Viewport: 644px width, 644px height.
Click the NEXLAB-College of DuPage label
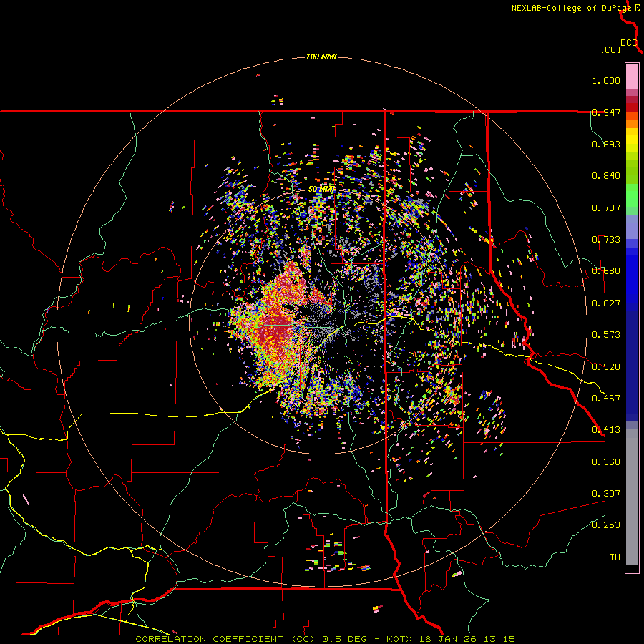point(571,8)
